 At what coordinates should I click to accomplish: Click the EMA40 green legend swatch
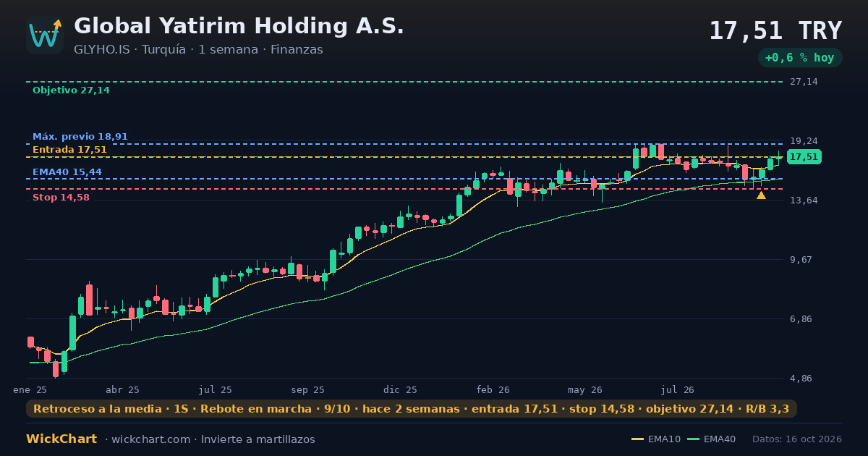pos(693,439)
